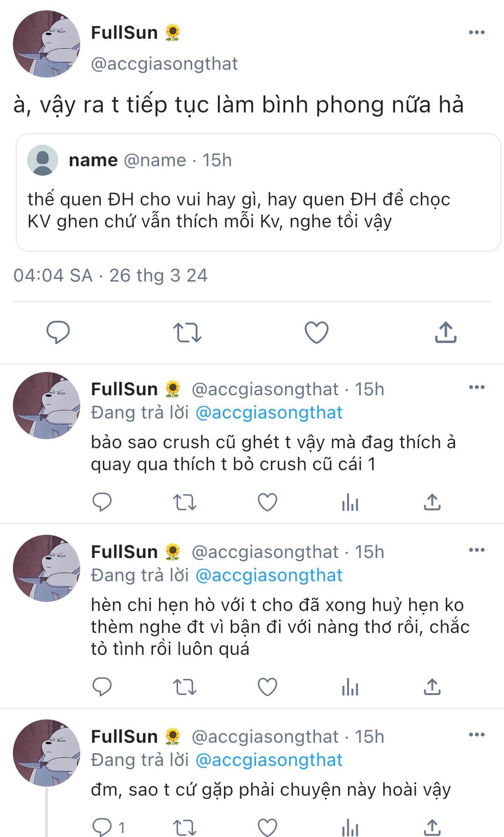The width and height of the screenshot is (504, 837).
Task: Reply to the crush cũ tweet
Action: coord(102,502)
